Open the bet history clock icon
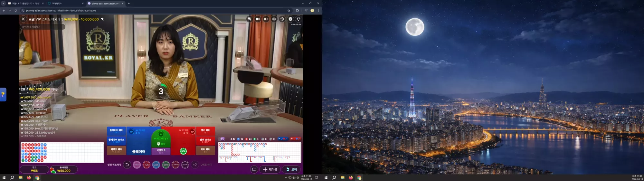Image resolution: width=644 pixels, height=181 pixels. click(x=282, y=19)
